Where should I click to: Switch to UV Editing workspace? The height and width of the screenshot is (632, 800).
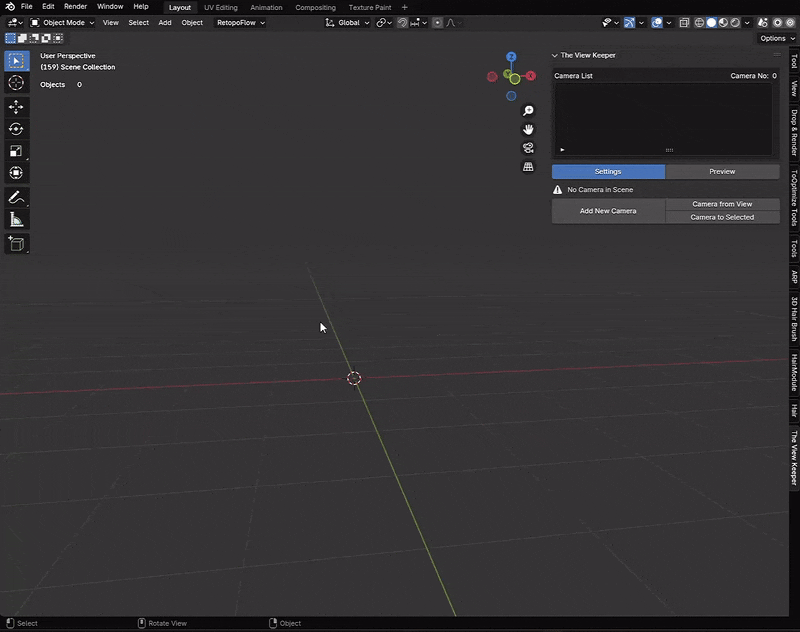tap(221, 7)
